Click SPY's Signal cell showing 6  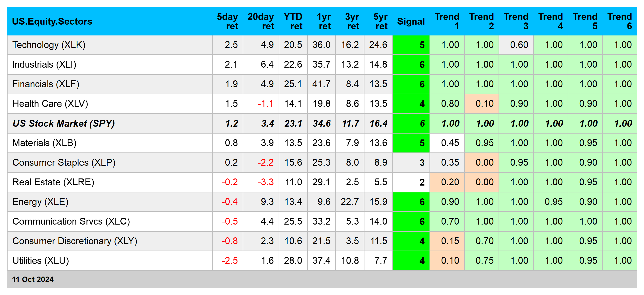[411, 123]
